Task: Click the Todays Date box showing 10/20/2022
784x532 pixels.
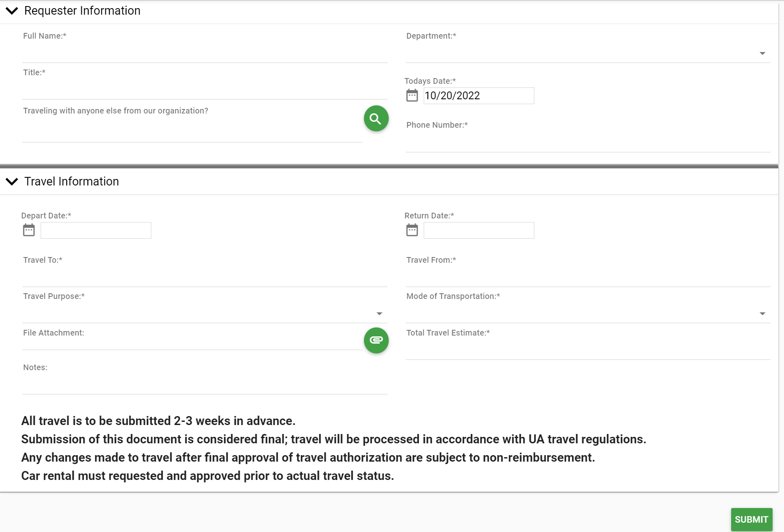Action: (x=479, y=96)
